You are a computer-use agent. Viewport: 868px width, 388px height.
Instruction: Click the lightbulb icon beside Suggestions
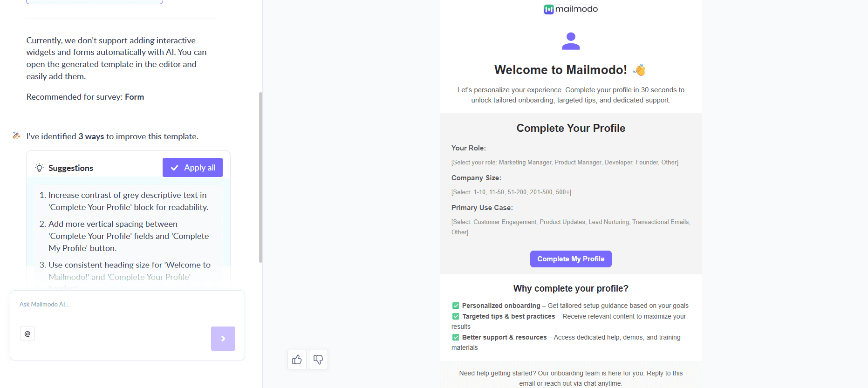coord(40,168)
